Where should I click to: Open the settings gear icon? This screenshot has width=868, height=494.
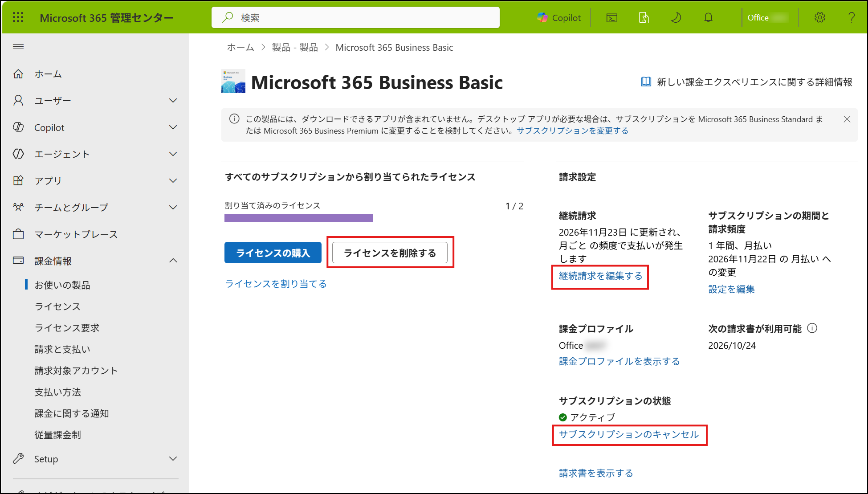click(x=820, y=18)
